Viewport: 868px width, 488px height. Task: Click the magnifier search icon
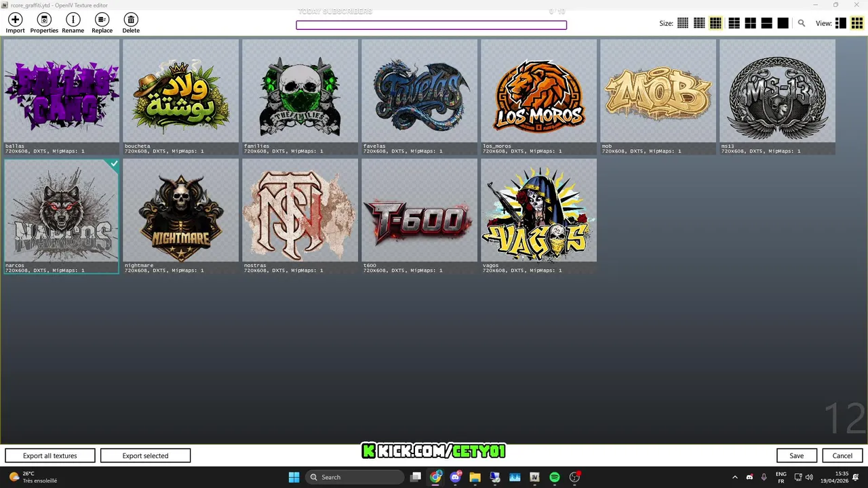pos(802,23)
